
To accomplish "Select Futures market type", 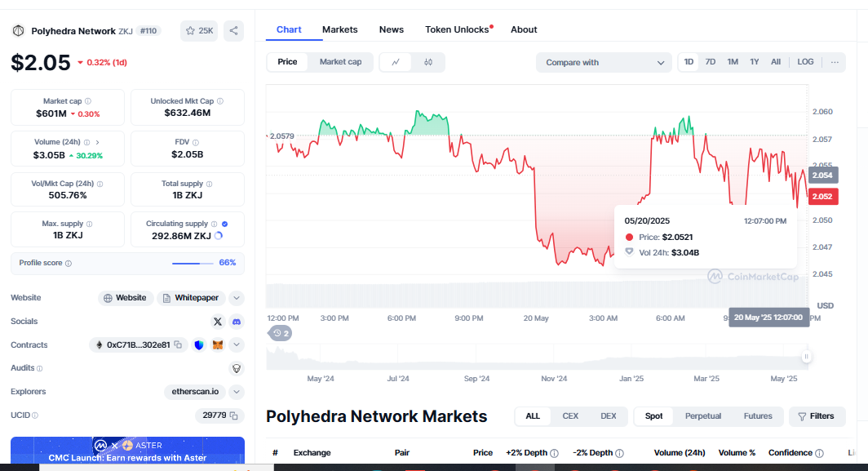I will tap(758, 416).
